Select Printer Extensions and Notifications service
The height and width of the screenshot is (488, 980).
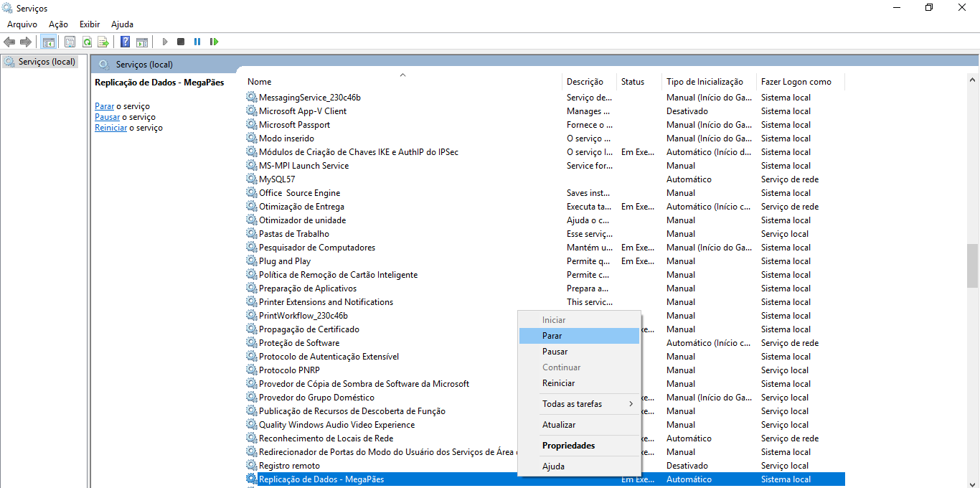[x=545, y=302]
